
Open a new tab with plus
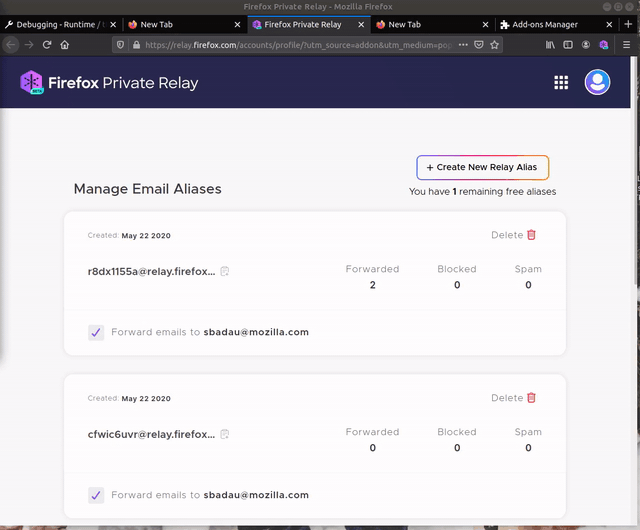[x=628, y=24]
